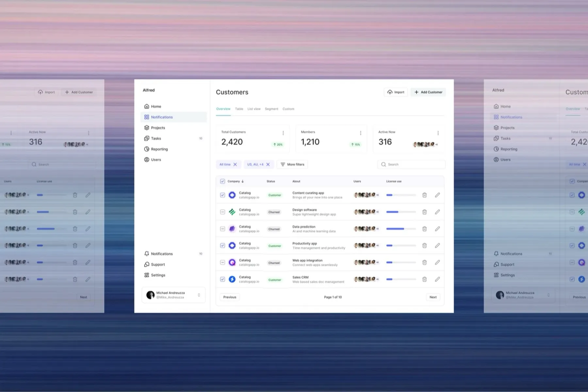Click the Add Customer button

click(x=428, y=92)
